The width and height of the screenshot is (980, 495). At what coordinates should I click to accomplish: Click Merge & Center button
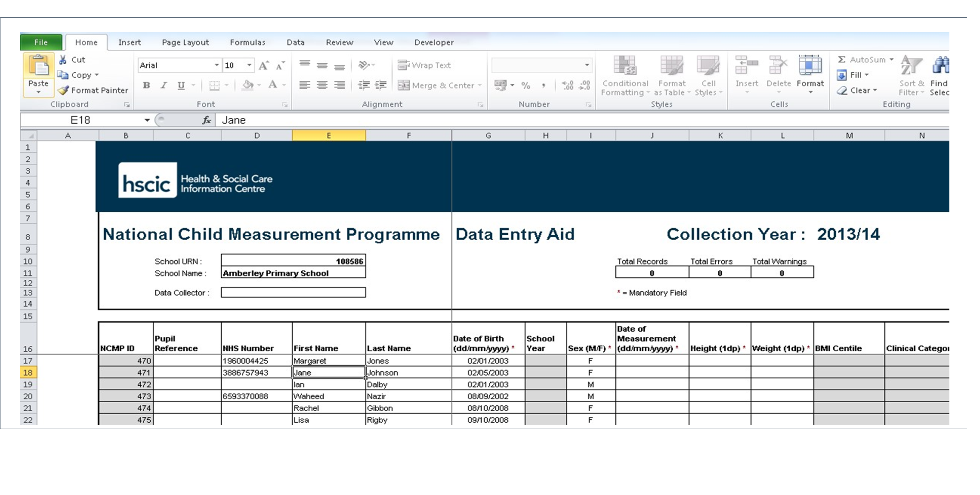pos(436,85)
